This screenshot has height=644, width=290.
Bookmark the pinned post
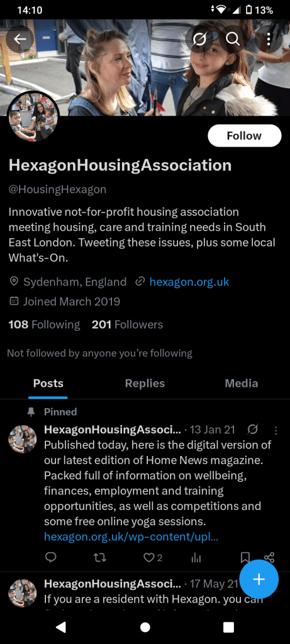245,557
